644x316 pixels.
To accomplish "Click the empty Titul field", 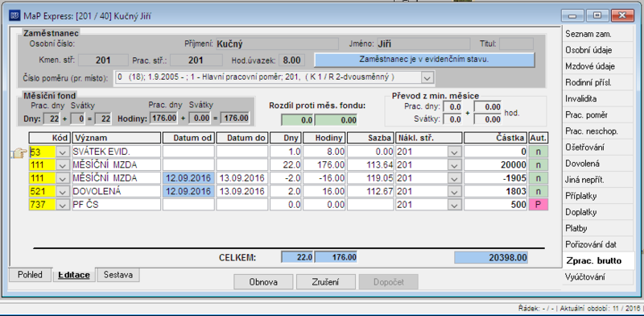I will [x=516, y=44].
